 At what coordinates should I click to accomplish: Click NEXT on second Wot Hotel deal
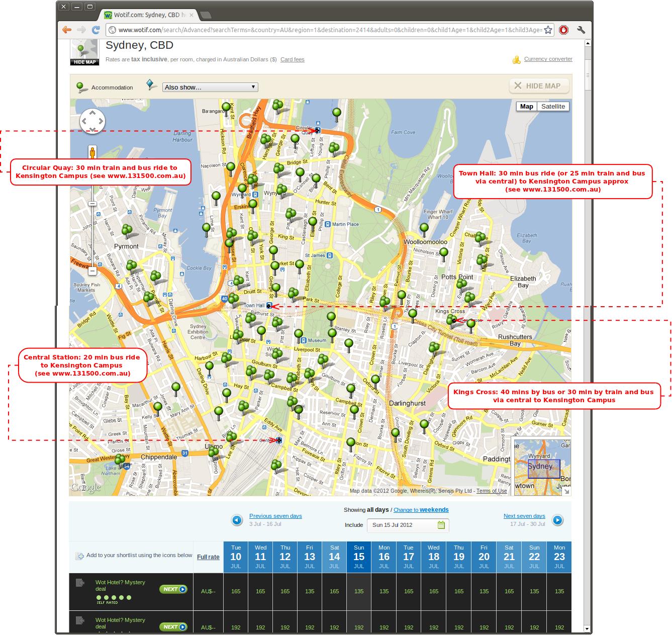click(173, 627)
